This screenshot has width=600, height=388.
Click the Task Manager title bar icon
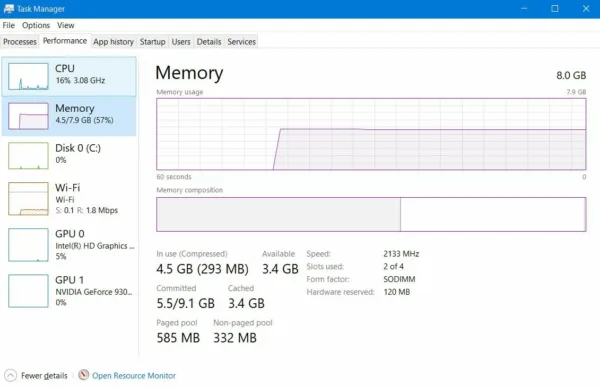point(8,8)
